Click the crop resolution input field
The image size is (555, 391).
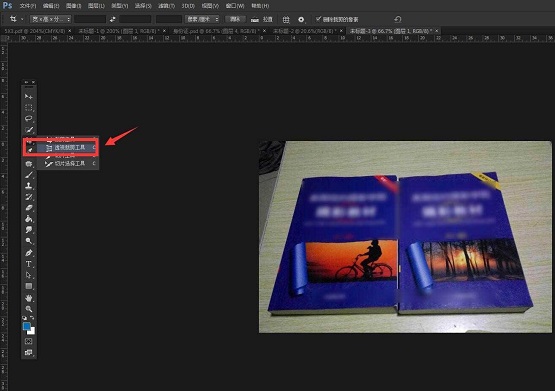coord(168,19)
